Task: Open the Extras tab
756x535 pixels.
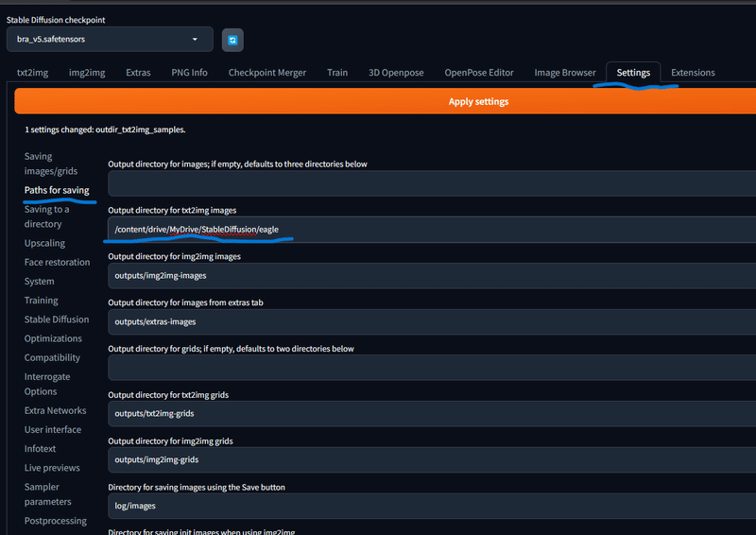Action: pyautogui.click(x=138, y=73)
